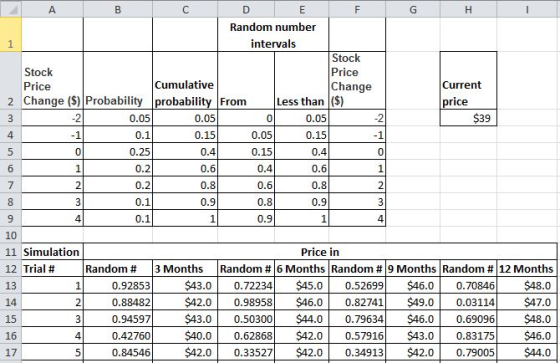Viewport: 560px width, 363px height.
Task: Select cell F8 containing 3
Action: (x=357, y=202)
